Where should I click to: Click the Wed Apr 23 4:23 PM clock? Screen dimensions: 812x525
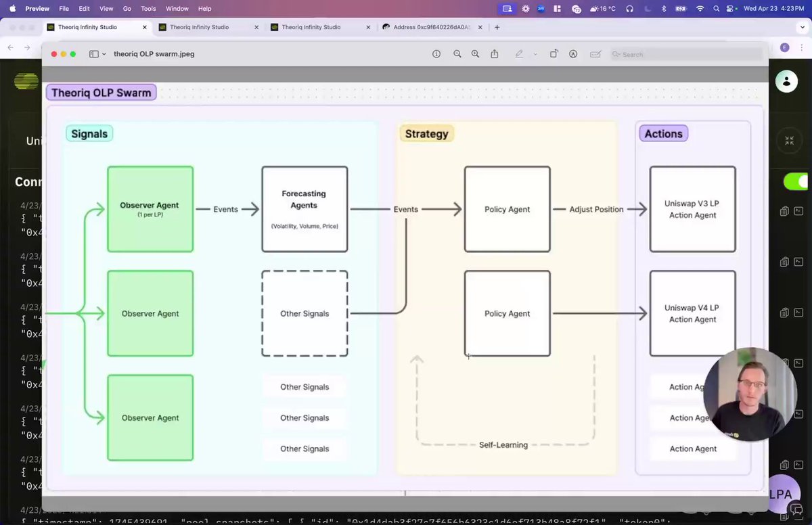[773, 9]
